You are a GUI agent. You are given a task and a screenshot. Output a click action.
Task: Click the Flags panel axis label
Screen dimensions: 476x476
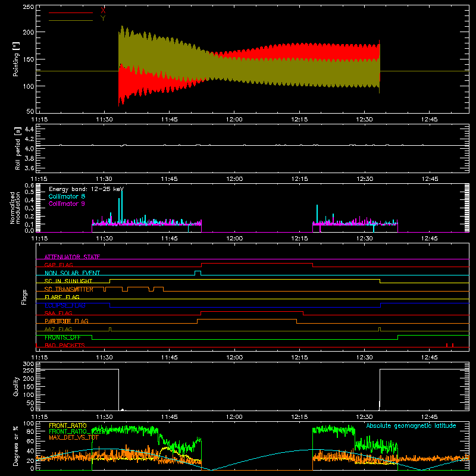[x=24, y=297]
